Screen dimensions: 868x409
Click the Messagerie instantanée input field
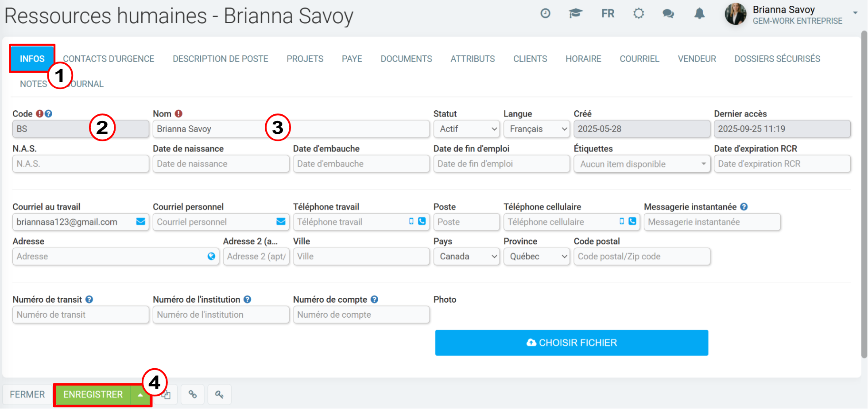[712, 222]
